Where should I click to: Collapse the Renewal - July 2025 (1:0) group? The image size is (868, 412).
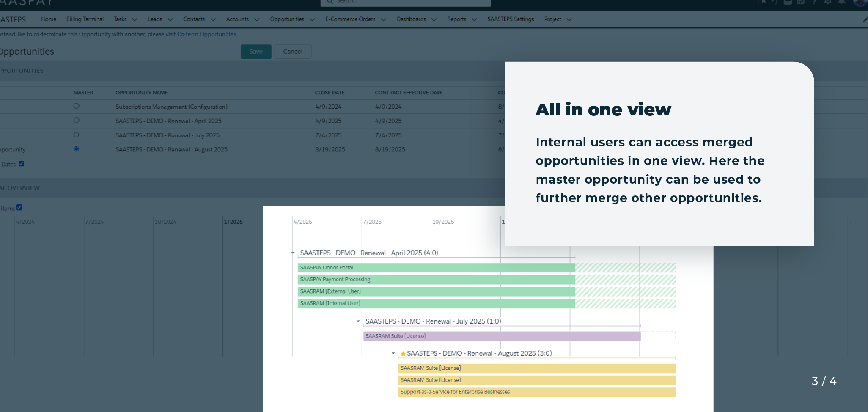(x=358, y=321)
